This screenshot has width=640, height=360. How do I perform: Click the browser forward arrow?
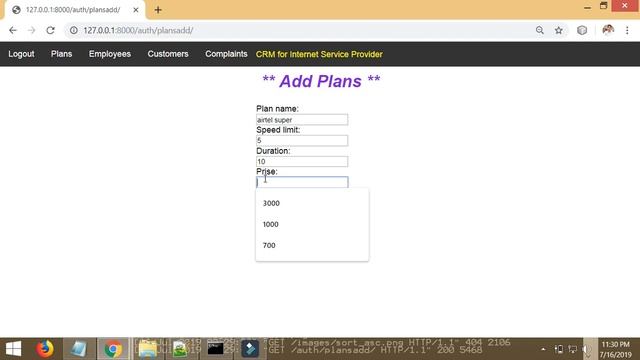[x=31, y=30]
